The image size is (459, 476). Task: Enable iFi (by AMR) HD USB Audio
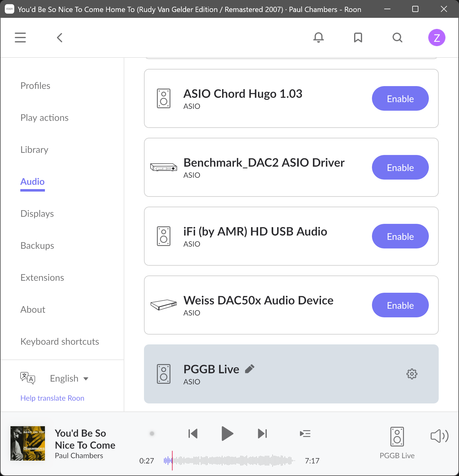click(x=400, y=236)
